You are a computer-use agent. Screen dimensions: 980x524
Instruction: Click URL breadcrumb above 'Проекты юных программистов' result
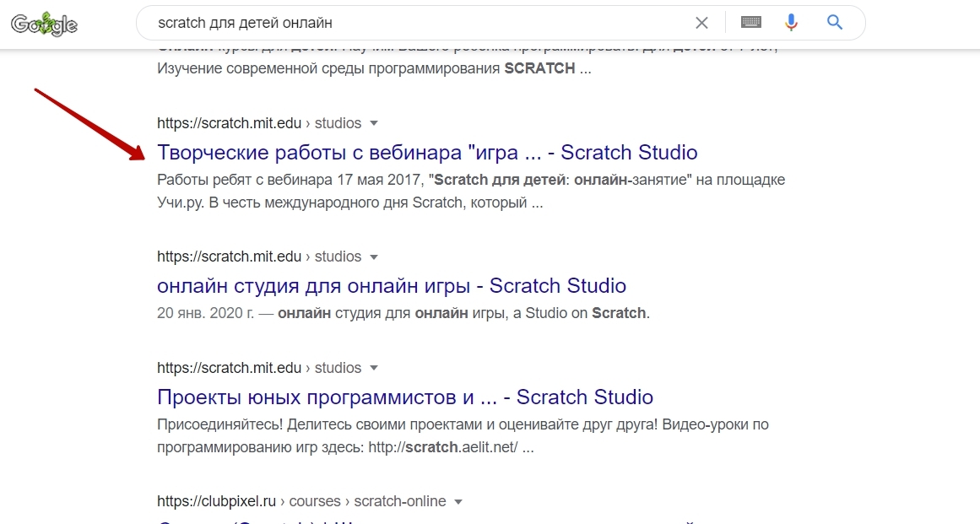[259, 368]
